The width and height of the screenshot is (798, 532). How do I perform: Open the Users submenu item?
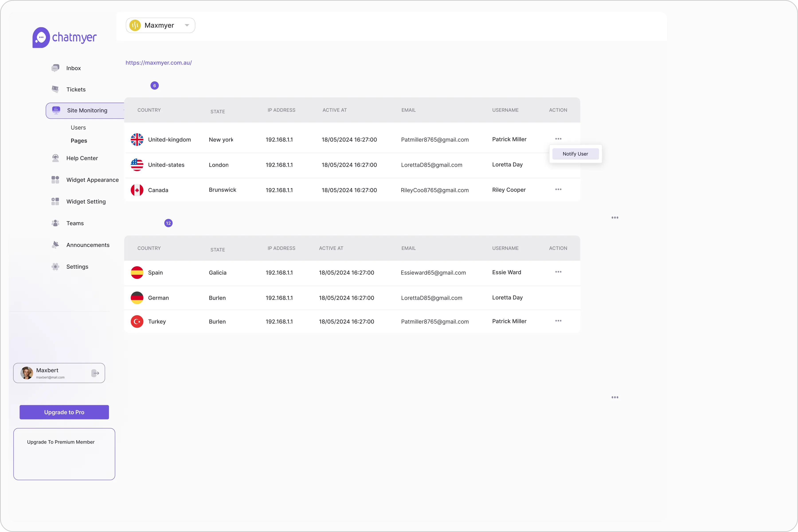tap(78, 128)
